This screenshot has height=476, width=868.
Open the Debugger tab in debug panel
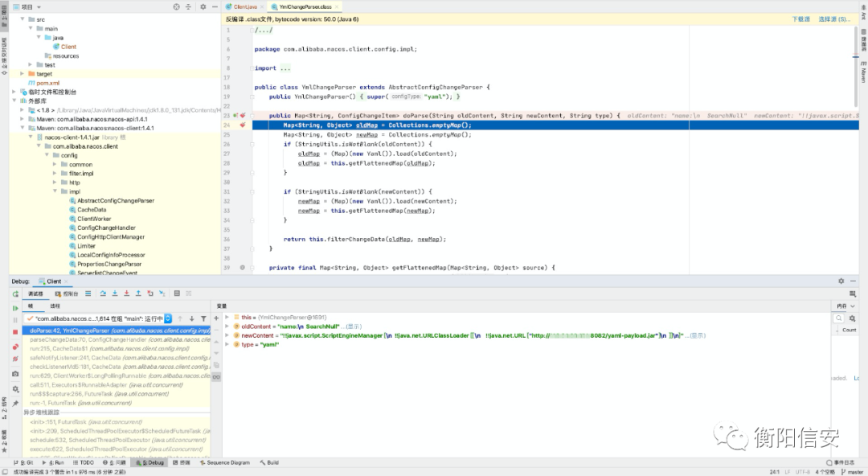[35, 293]
